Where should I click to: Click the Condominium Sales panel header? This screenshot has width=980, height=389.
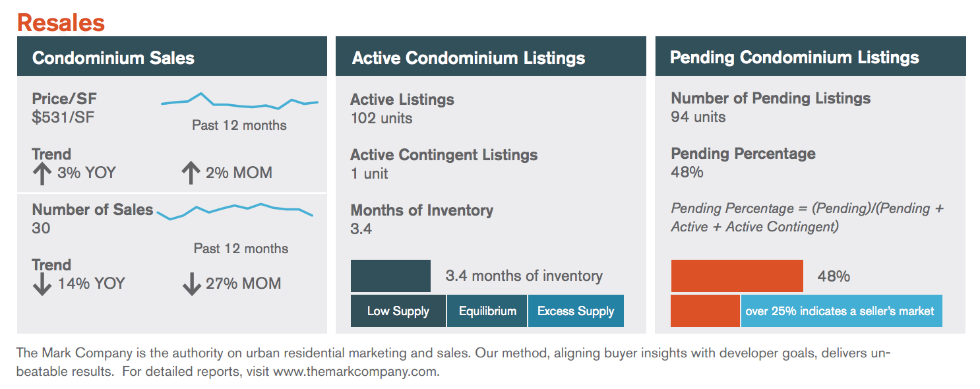(x=171, y=57)
